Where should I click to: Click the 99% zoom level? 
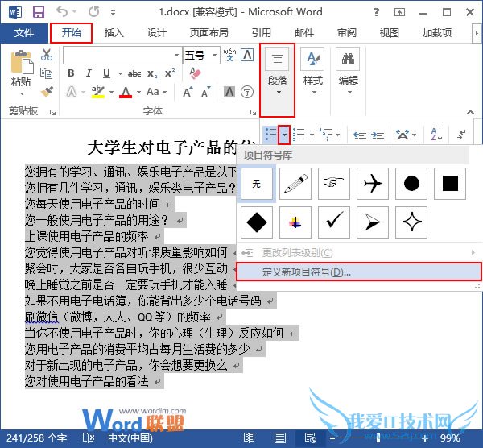click(450, 438)
